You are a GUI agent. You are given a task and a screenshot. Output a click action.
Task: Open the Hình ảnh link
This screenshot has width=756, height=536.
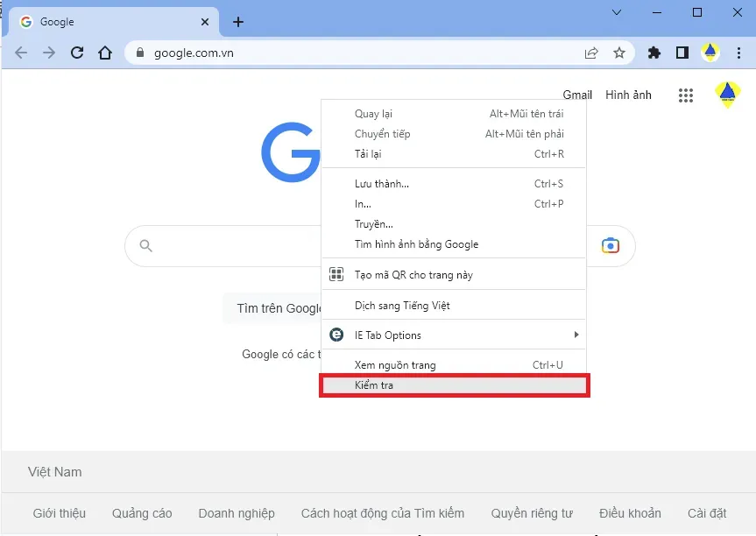(628, 95)
